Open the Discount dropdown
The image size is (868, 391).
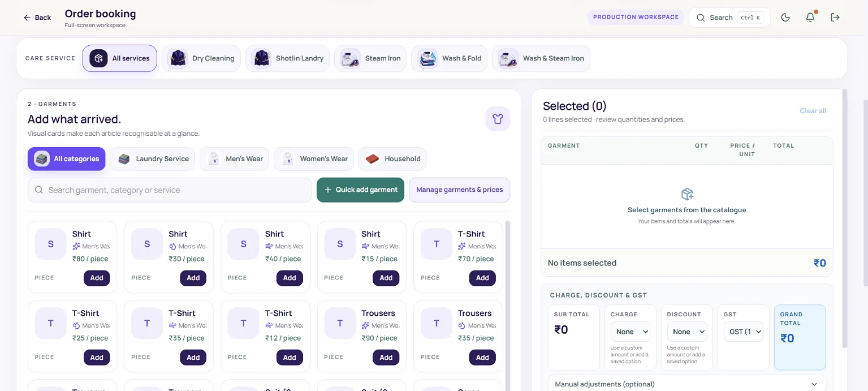pyautogui.click(x=687, y=332)
